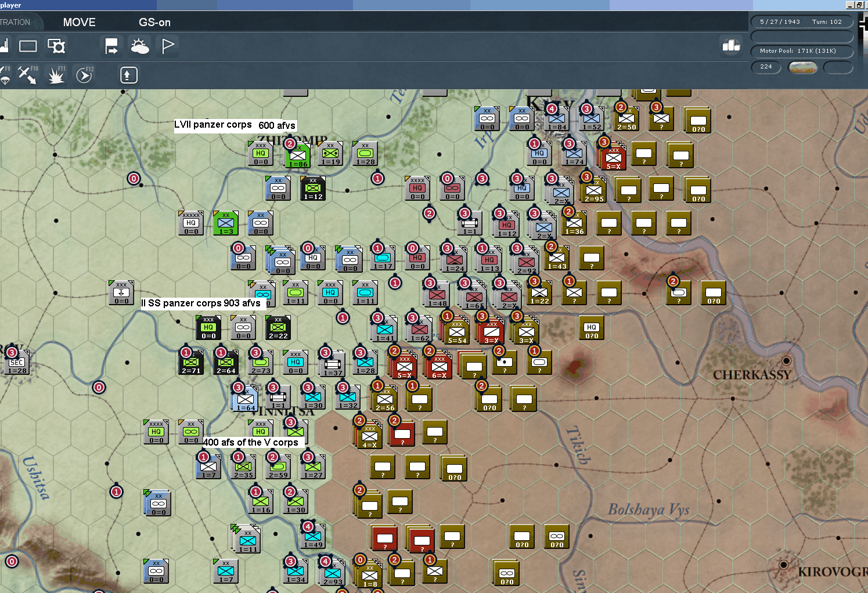Click the rectangular map view icon
The height and width of the screenshot is (593, 868).
28,46
